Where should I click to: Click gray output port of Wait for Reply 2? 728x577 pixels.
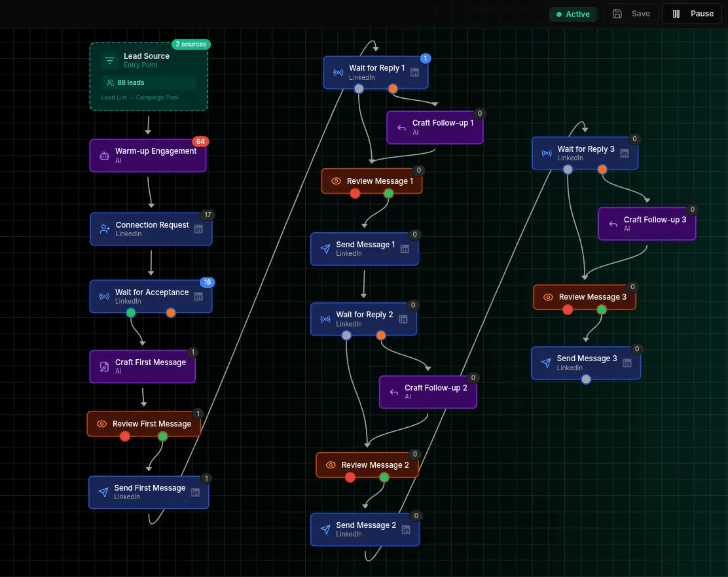(x=346, y=336)
